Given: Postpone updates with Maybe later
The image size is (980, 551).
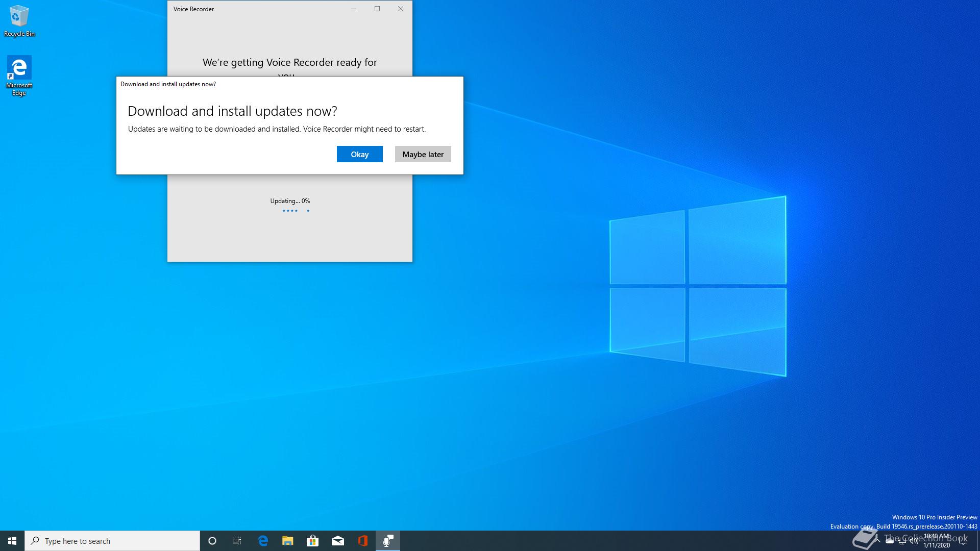Looking at the screenshot, I should [423, 154].
